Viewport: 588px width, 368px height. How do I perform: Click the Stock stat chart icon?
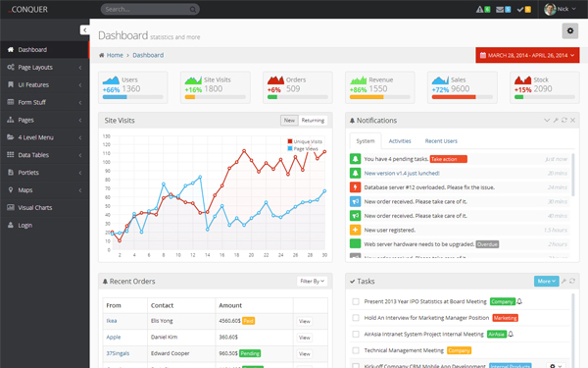522,80
